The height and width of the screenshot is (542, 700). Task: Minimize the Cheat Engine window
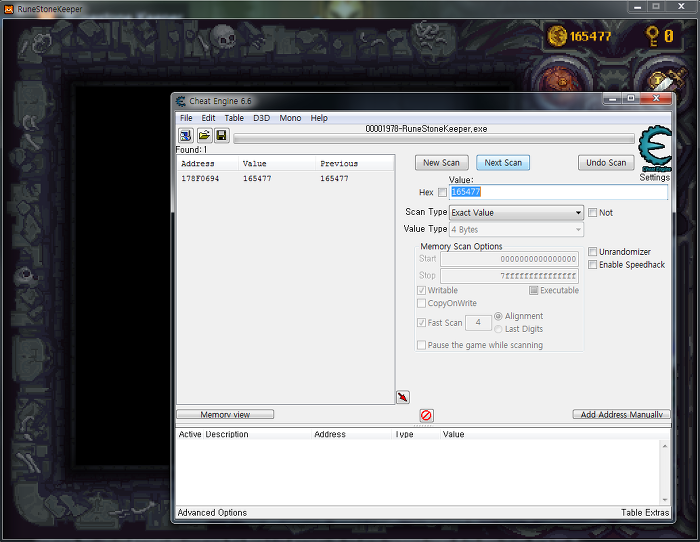click(x=612, y=99)
